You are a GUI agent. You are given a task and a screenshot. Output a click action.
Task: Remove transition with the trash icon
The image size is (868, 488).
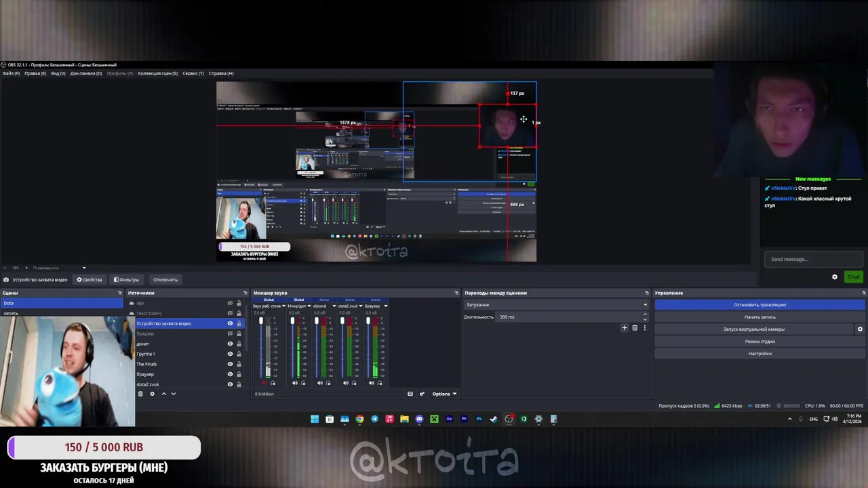[x=635, y=328]
